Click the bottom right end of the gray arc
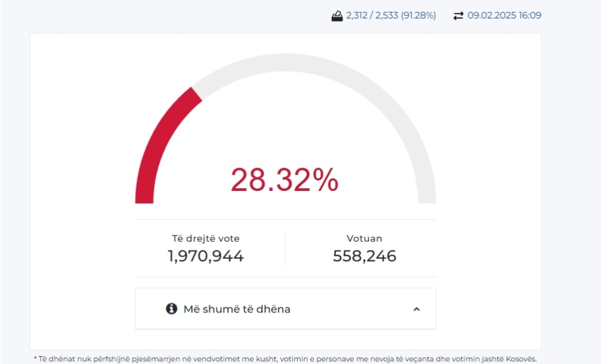The width and height of the screenshot is (609, 364). coord(427,198)
